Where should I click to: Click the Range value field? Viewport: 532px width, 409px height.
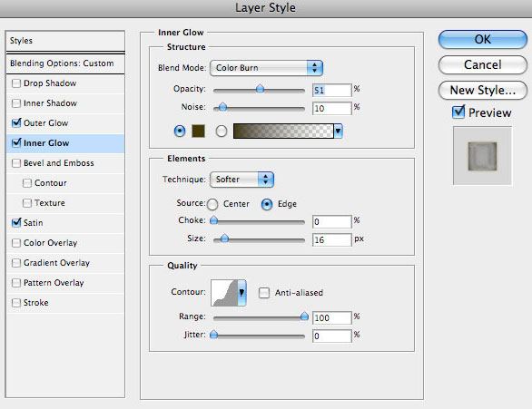click(331, 317)
